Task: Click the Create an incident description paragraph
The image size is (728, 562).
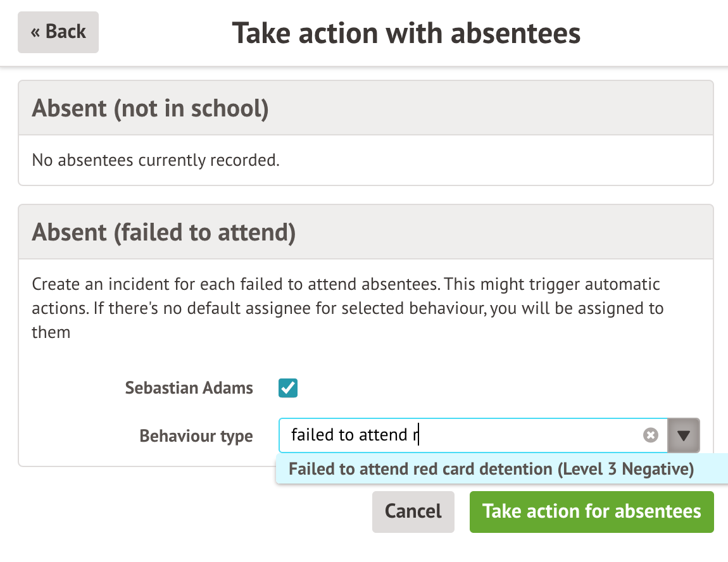Action: tap(347, 308)
